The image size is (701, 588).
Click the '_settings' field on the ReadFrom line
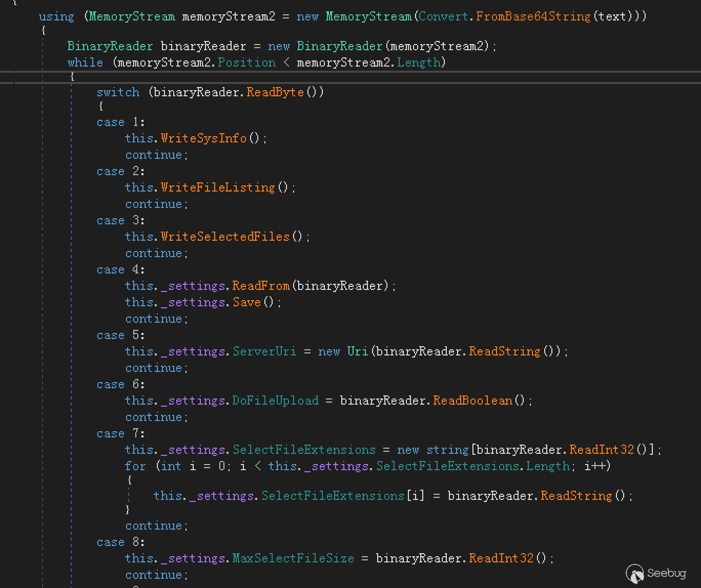[193, 286]
